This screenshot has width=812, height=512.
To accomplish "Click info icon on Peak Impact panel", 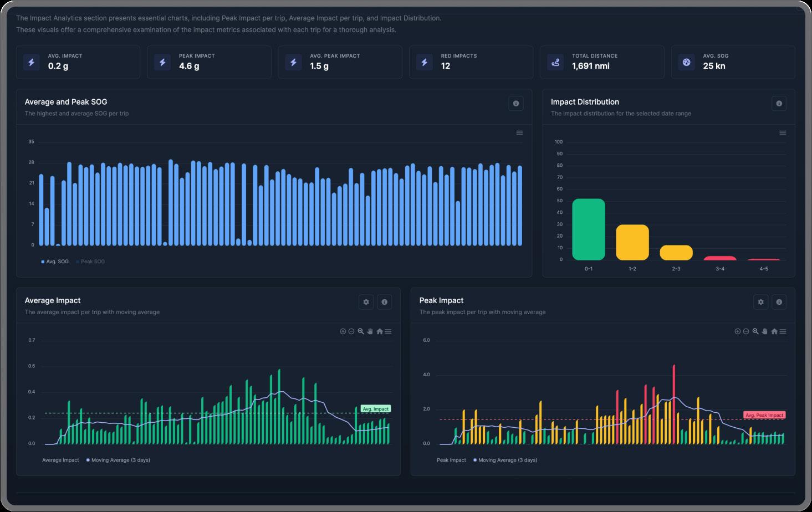I will tap(779, 302).
